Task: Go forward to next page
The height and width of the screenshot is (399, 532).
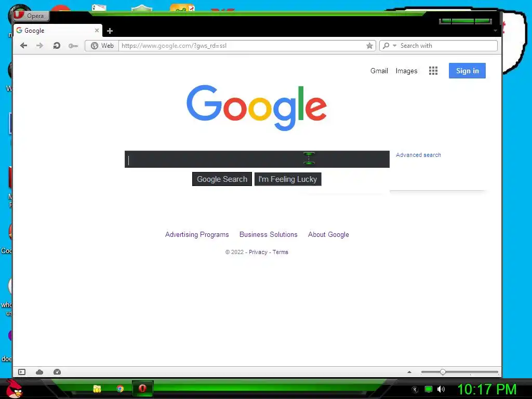Action: (39, 46)
